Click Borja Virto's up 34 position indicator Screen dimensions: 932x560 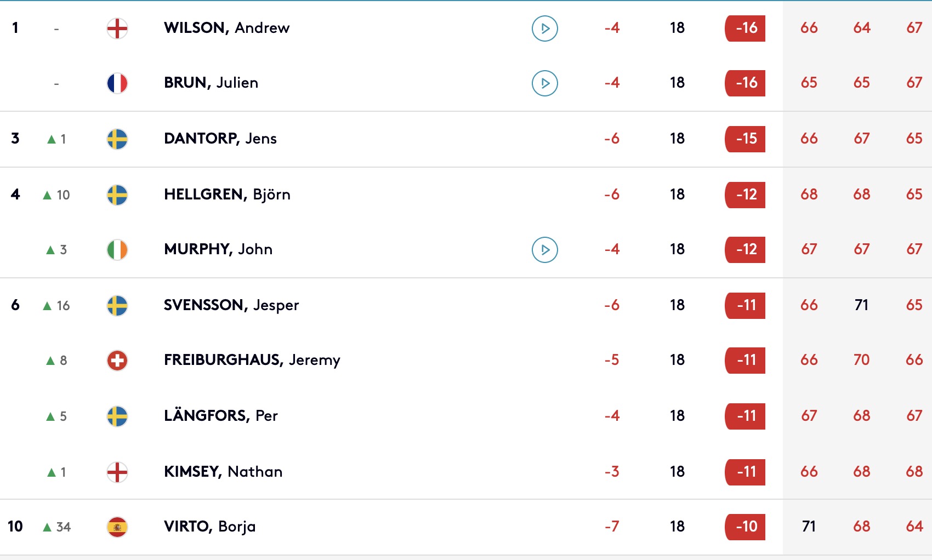pyautogui.click(x=57, y=527)
